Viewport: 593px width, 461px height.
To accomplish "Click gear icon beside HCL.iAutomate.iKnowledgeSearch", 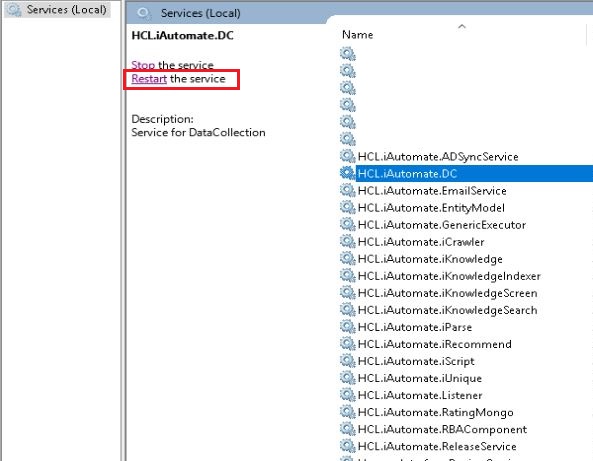I will [x=348, y=309].
